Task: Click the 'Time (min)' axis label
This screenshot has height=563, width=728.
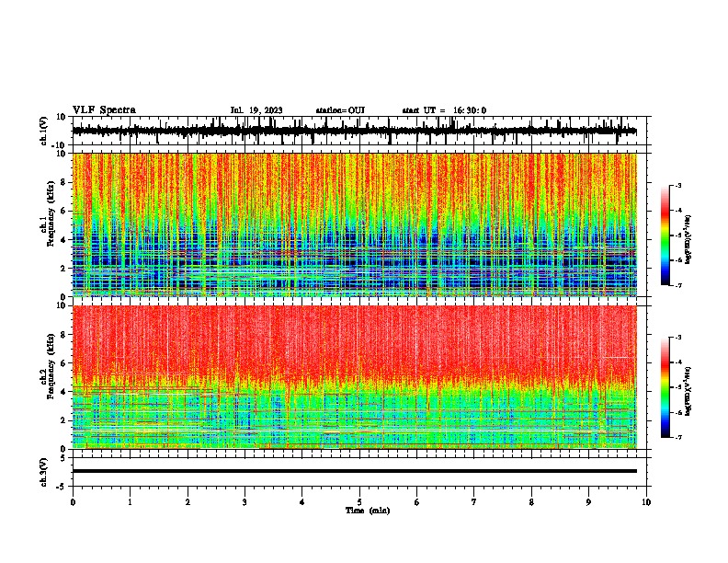Action: [368, 511]
